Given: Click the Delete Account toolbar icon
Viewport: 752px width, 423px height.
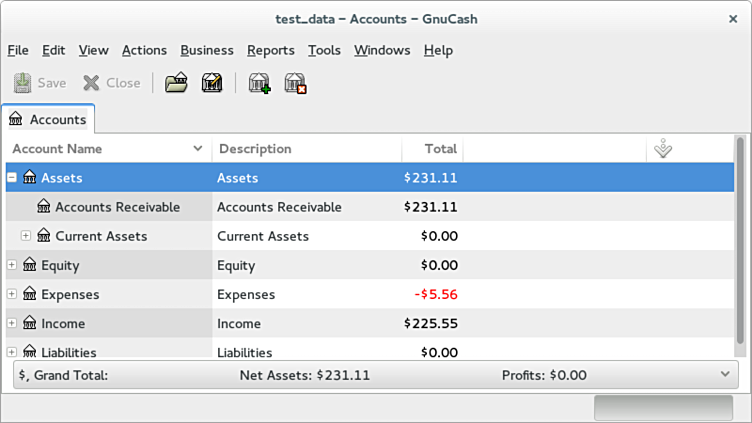Looking at the screenshot, I should pos(294,83).
